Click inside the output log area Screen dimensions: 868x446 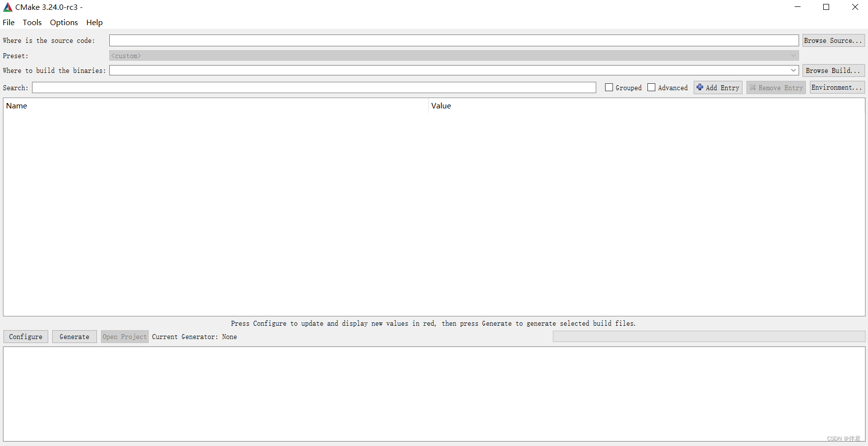[434, 394]
